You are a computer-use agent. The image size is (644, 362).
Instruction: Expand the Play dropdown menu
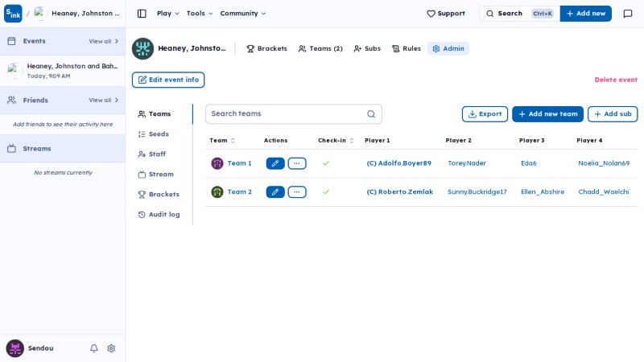pos(168,14)
